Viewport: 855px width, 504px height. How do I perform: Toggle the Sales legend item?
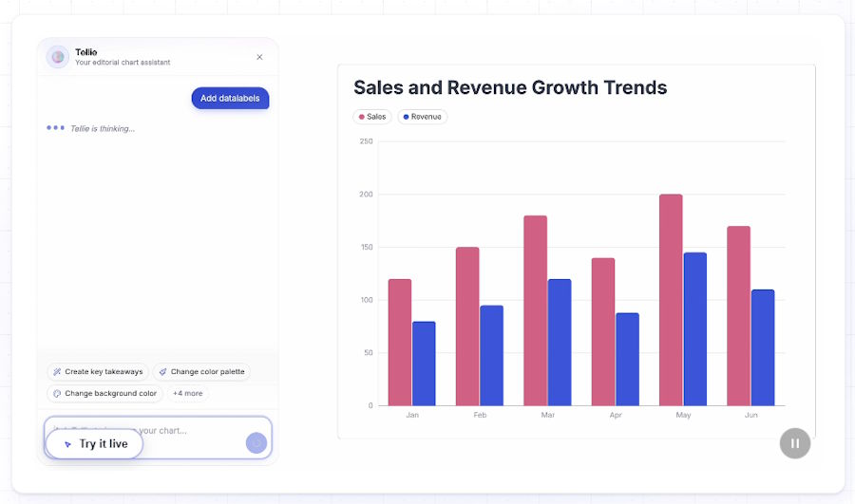tap(372, 117)
